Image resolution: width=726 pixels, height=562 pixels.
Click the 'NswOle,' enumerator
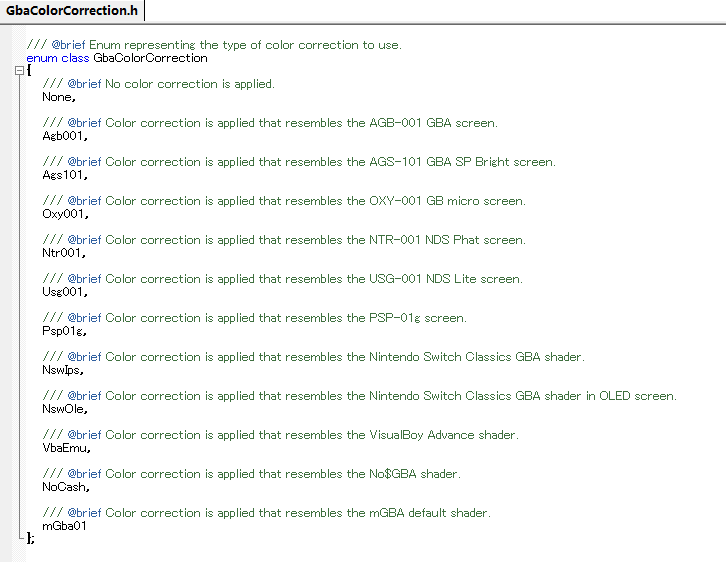pyautogui.click(x=65, y=409)
